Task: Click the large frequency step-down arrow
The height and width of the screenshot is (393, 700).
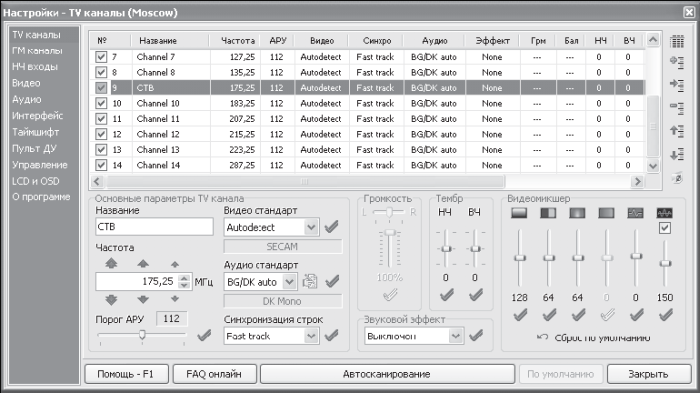Action: 111,299
